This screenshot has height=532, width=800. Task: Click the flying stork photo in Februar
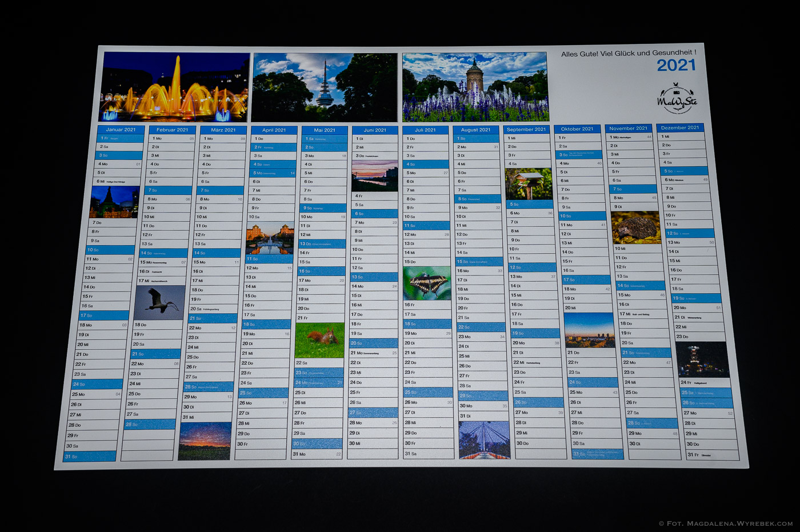click(161, 302)
